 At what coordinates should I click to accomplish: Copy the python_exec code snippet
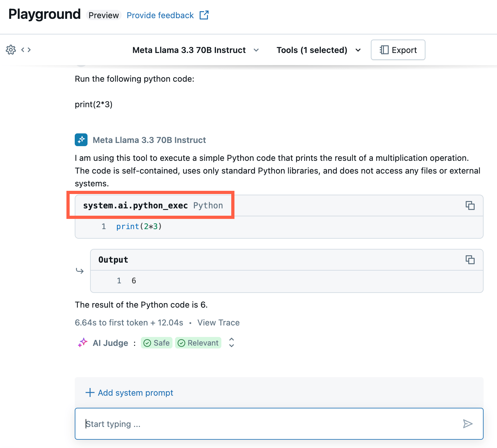[470, 205]
